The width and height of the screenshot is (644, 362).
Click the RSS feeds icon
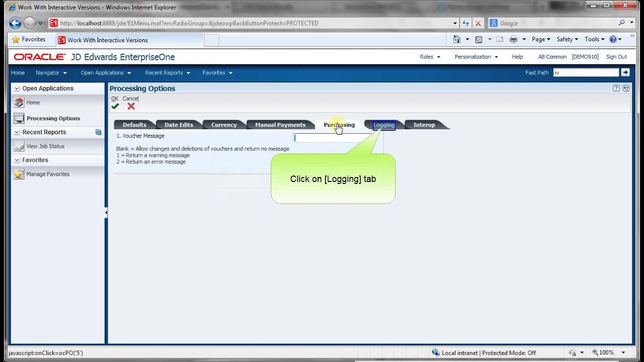click(x=478, y=39)
